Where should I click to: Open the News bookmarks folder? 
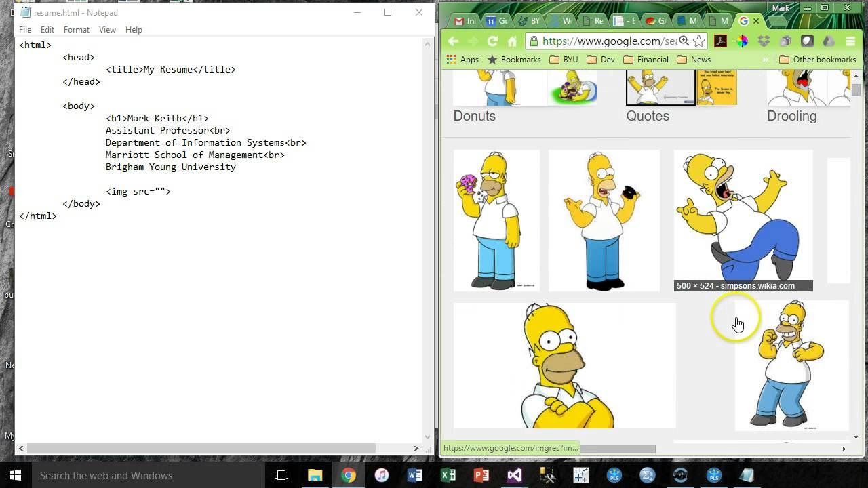[x=694, y=60]
